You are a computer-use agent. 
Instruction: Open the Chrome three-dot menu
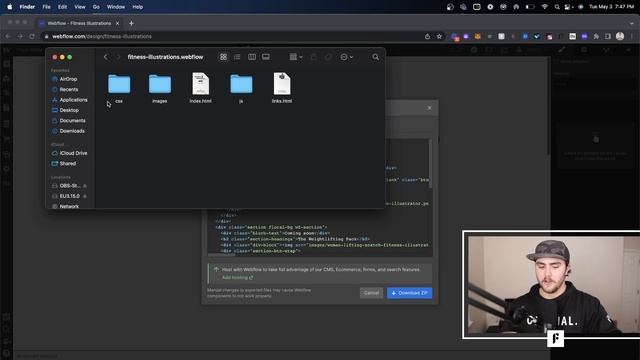tap(632, 36)
